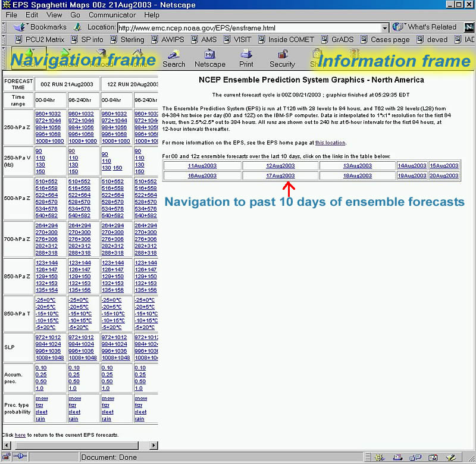Image resolution: width=476 pixels, height=464 pixels.
Task: Click the 'NCEP Ensemble Prediction System Graphics' heading
Action: (x=311, y=80)
